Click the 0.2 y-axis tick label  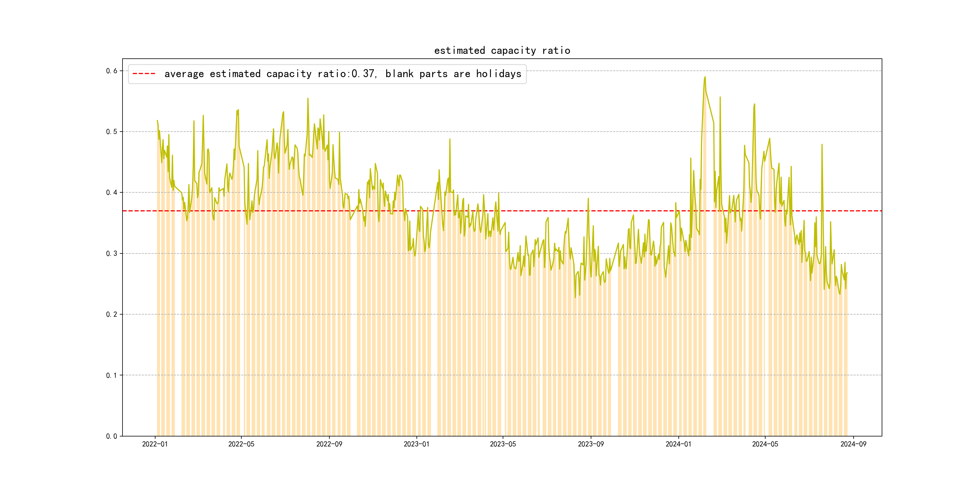tap(112, 314)
